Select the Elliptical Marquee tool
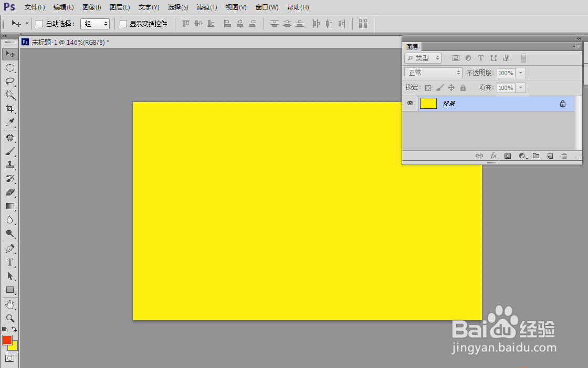The image size is (588, 368). (10, 68)
